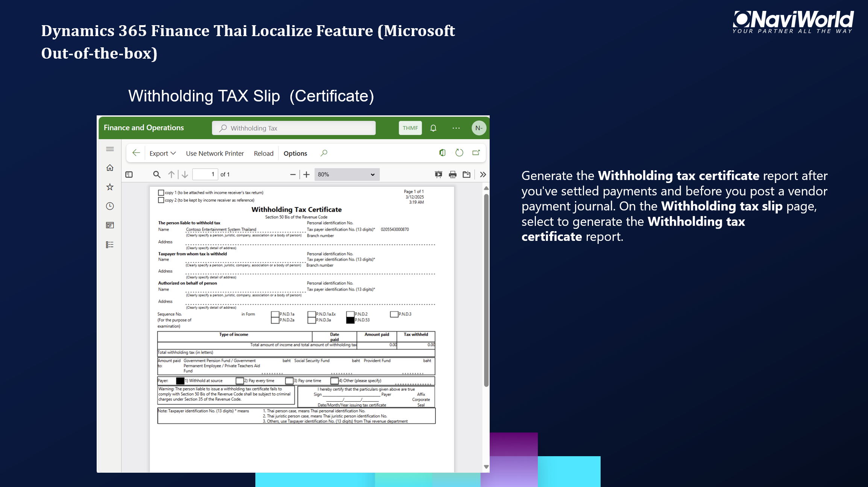Image resolution: width=868 pixels, height=487 pixels.
Task: Open user account avatar N-
Action: pyautogui.click(x=479, y=128)
